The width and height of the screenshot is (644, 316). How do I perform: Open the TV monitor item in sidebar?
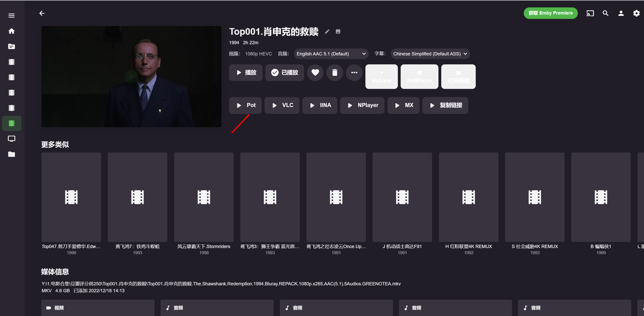pos(11,139)
